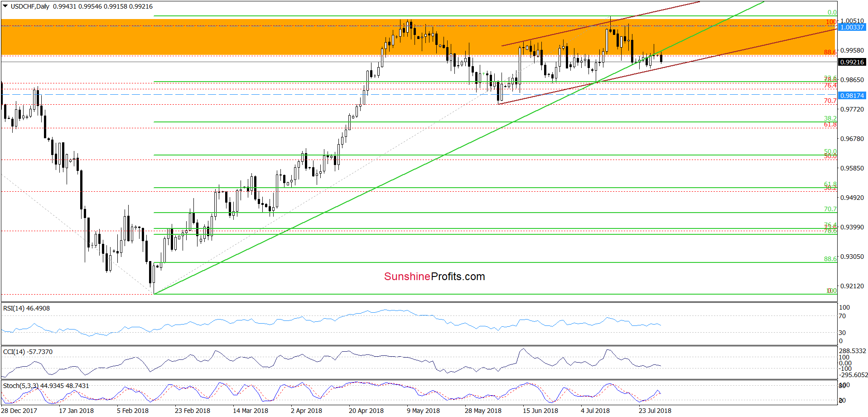Click the price axis label 0.95850
This screenshot has height=417, width=868.
pos(852,168)
